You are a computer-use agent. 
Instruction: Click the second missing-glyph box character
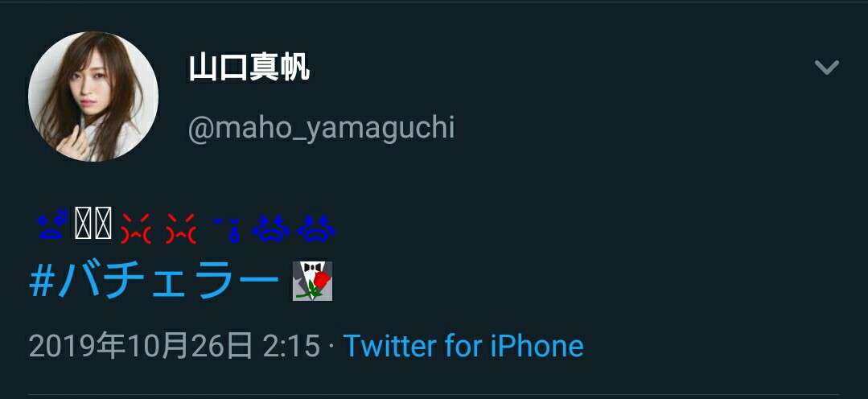(104, 223)
